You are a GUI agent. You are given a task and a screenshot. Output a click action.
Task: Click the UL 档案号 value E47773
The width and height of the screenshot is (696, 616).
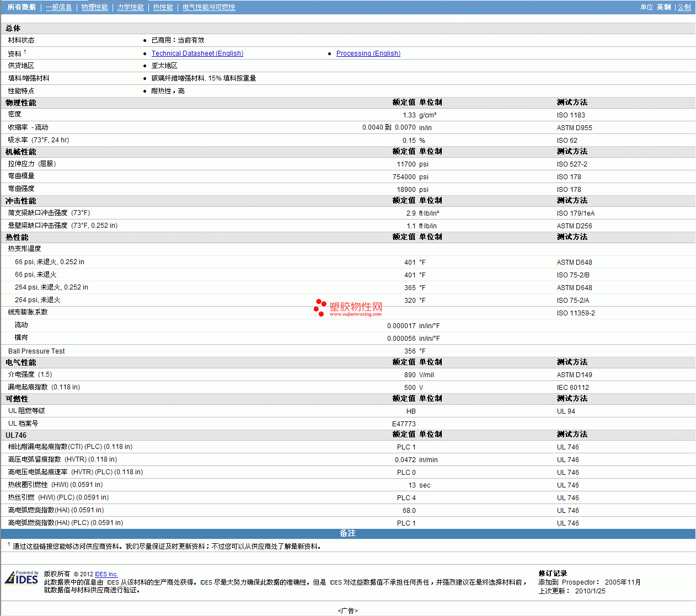tap(404, 424)
